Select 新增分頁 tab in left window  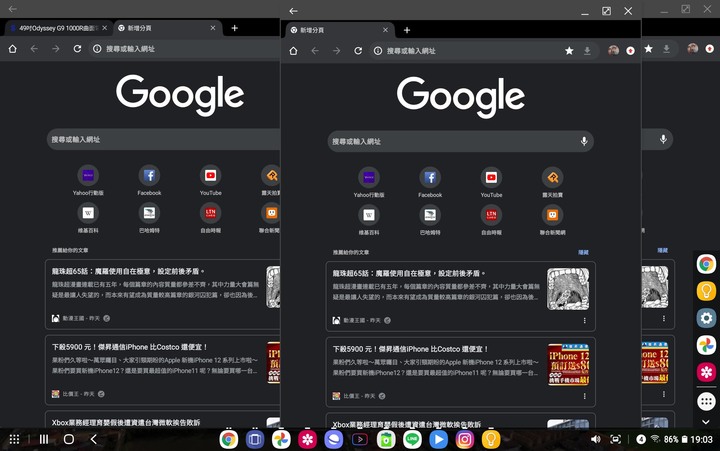168,28
